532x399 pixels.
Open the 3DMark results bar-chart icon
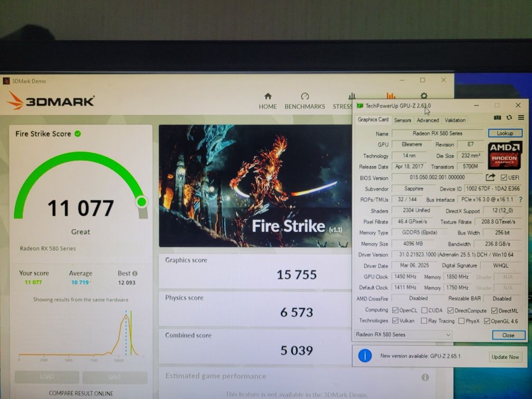point(391,96)
